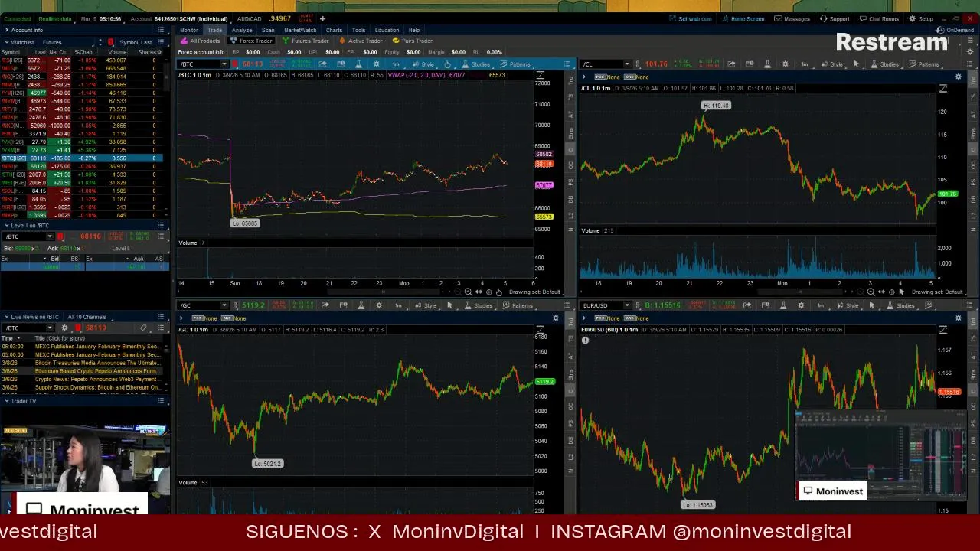This screenshot has width=980, height=551.
Task: Open settings gear on /CL chart toolbar
Action: point(785,64)
